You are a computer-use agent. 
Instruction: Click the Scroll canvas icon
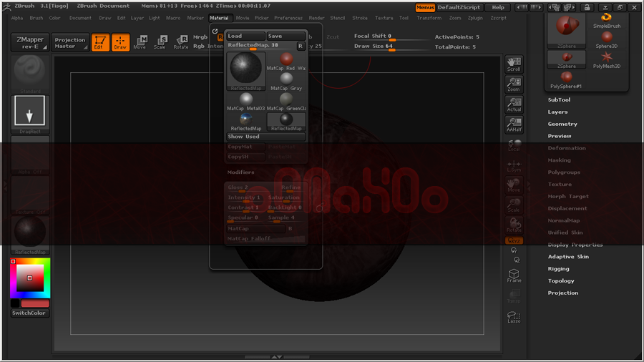514,64
